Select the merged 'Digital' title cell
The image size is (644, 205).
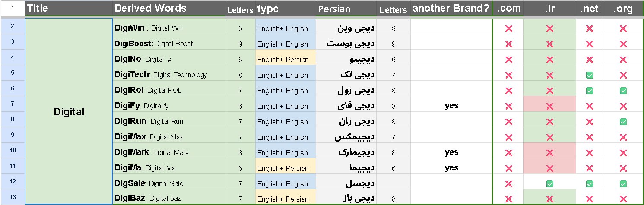(69, 112)
